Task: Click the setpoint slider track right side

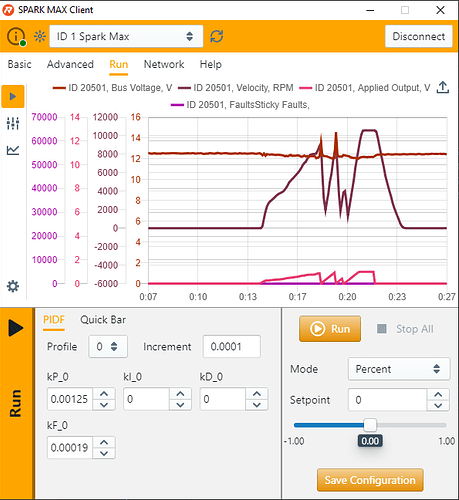Action: (412, 425)
